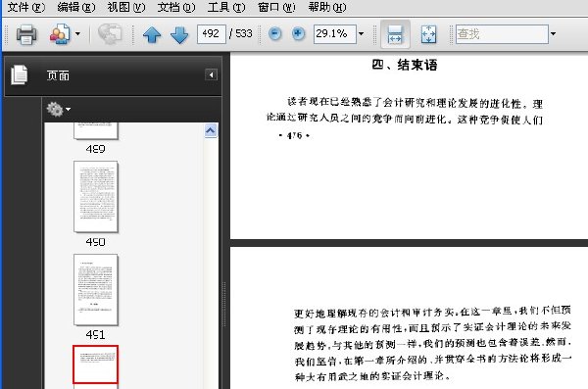Select the page 490 thumbnail
Image resolution: width=588 pixels, height=389 pixels.
(96, 197)
